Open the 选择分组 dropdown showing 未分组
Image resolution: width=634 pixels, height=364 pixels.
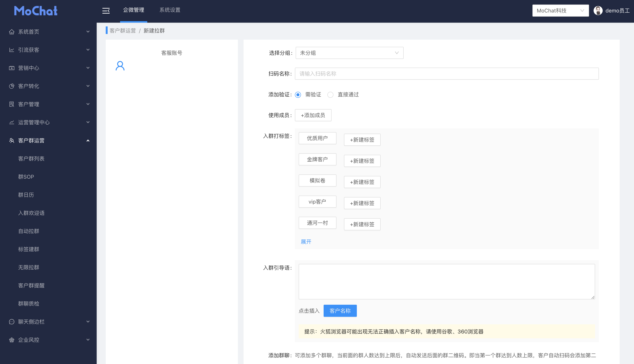tap(349, 53)
